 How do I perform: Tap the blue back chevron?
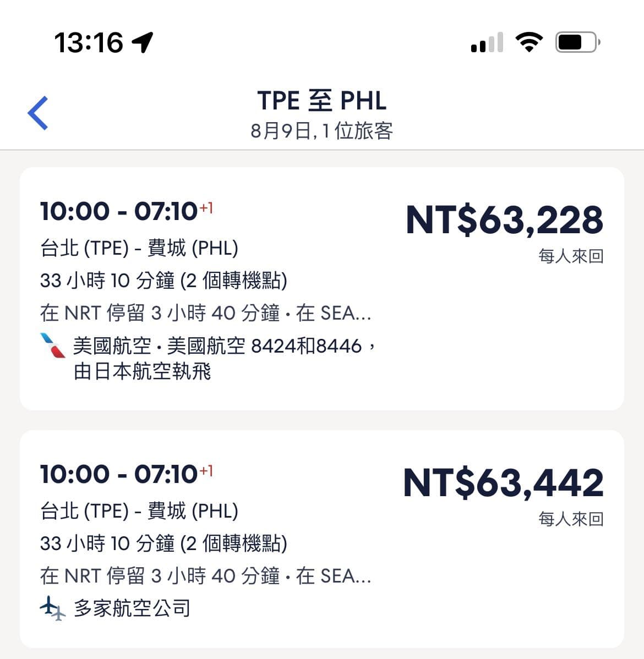click(38, 113)
